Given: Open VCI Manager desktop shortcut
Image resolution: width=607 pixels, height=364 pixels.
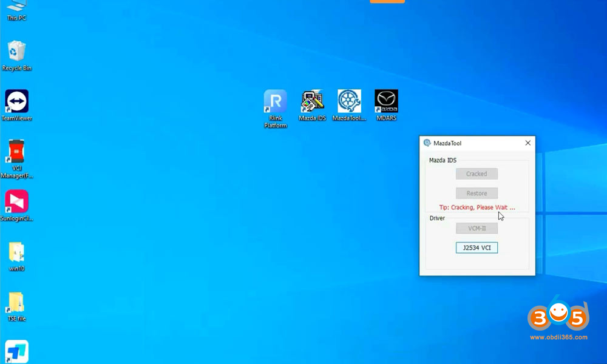Looking at the screenshot, I should coord(16,159).
